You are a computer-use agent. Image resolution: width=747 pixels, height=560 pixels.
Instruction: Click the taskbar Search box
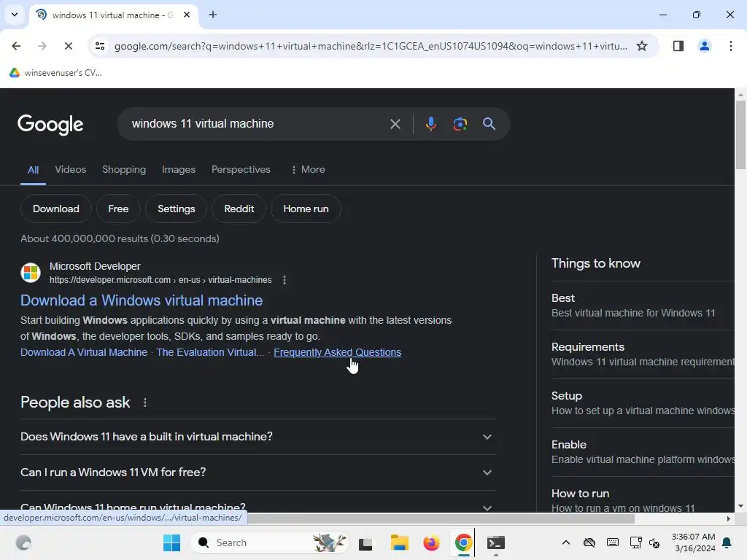click(x=270, y=542)
